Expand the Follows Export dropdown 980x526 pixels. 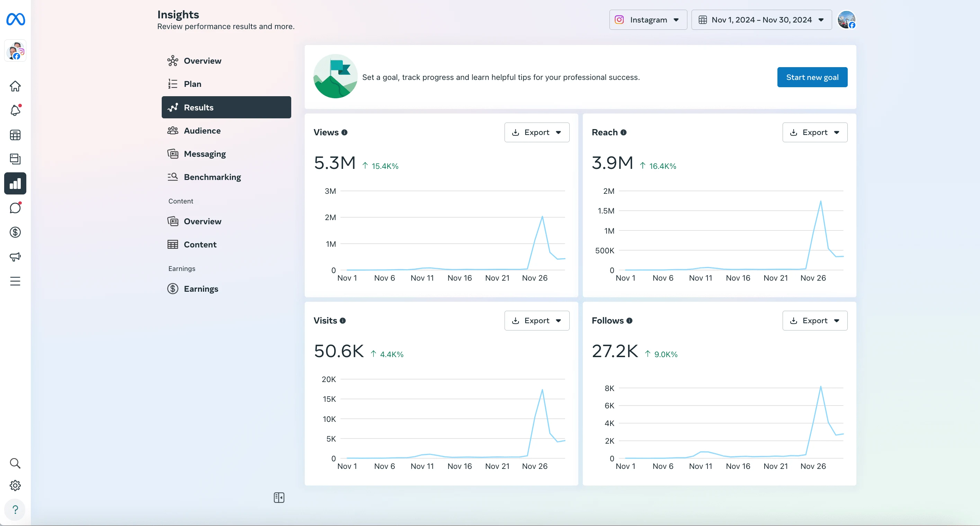tap(815, 321)
